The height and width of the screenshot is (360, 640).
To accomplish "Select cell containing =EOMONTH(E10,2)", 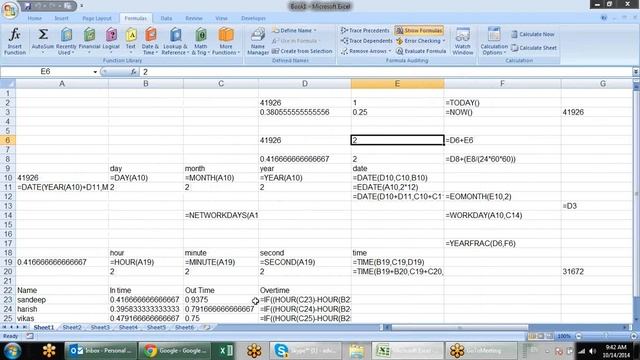I will coord(502,196).
